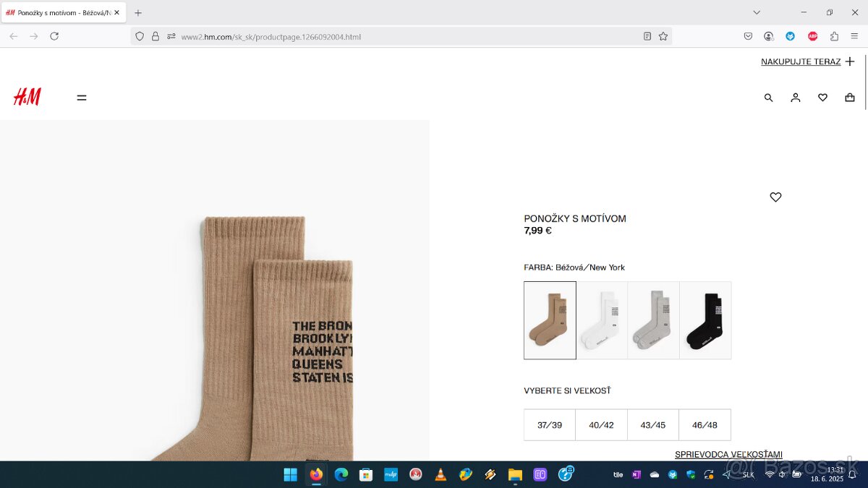Viewport: 868px width, 488px height.
Task: List all tabs dropdown arrow
Action: click(757, 12)
